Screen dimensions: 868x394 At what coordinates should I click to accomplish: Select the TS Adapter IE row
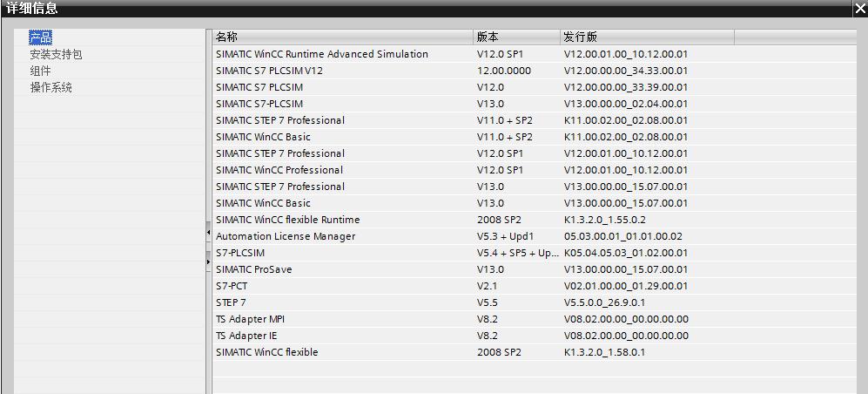pyautogui.click(x=247, y=336)
